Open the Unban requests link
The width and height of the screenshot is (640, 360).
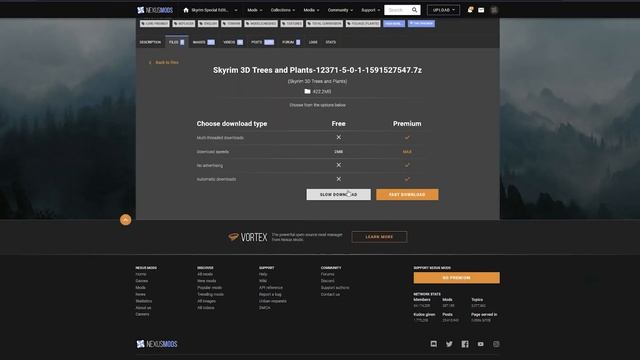[273, 301]
